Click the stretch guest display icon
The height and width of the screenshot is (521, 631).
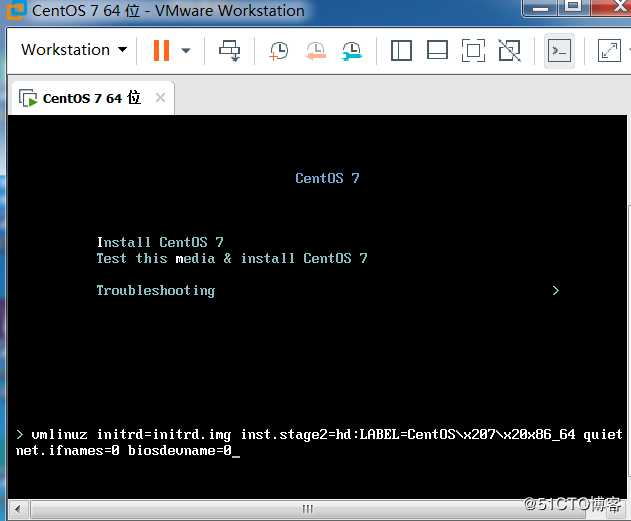[x=609, y=51]
